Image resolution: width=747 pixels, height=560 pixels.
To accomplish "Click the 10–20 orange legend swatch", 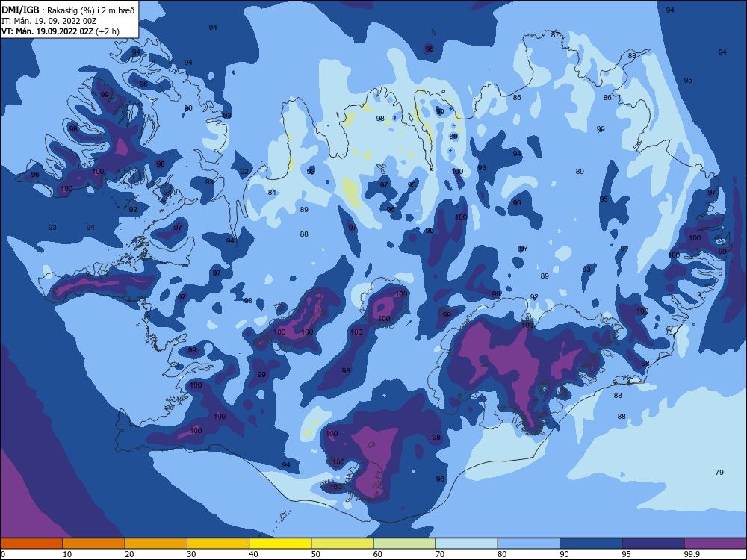I will [94, 544].
